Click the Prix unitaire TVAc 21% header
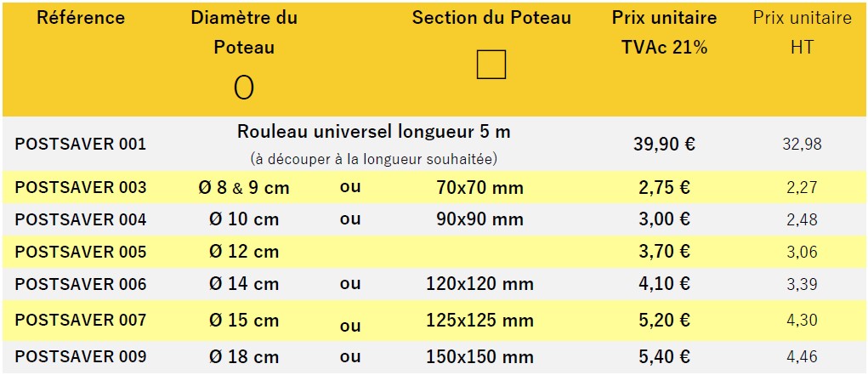868x375 pixels. tap(664, 32)
